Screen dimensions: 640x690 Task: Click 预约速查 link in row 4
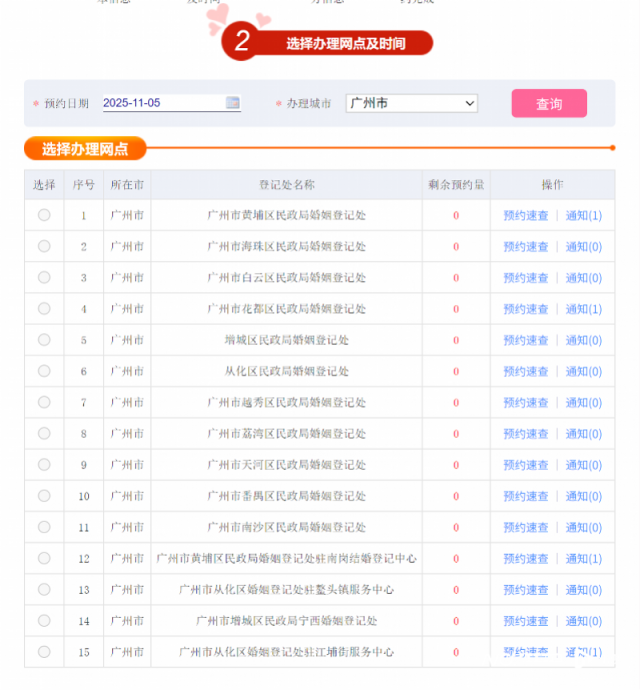[526, 309]
